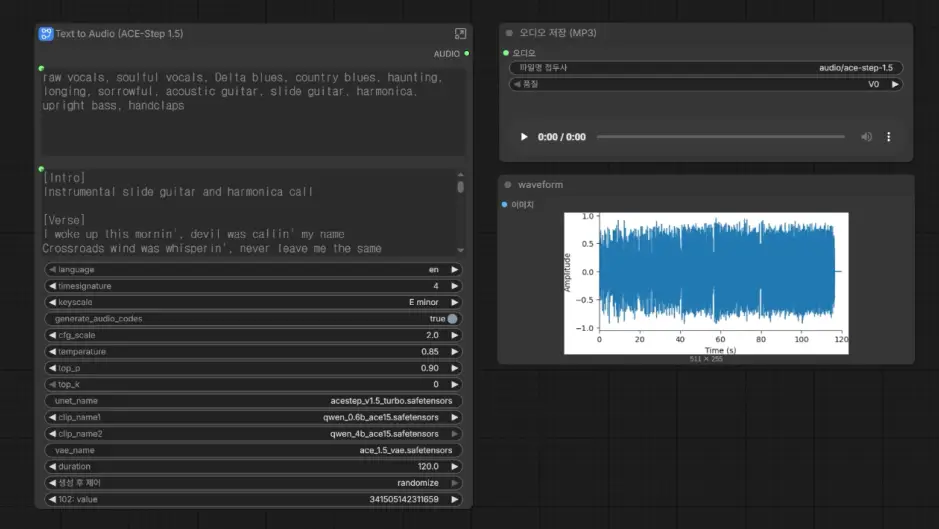Open the unet_name model selector
Screen dimensions: 939x529
point(253,401)
